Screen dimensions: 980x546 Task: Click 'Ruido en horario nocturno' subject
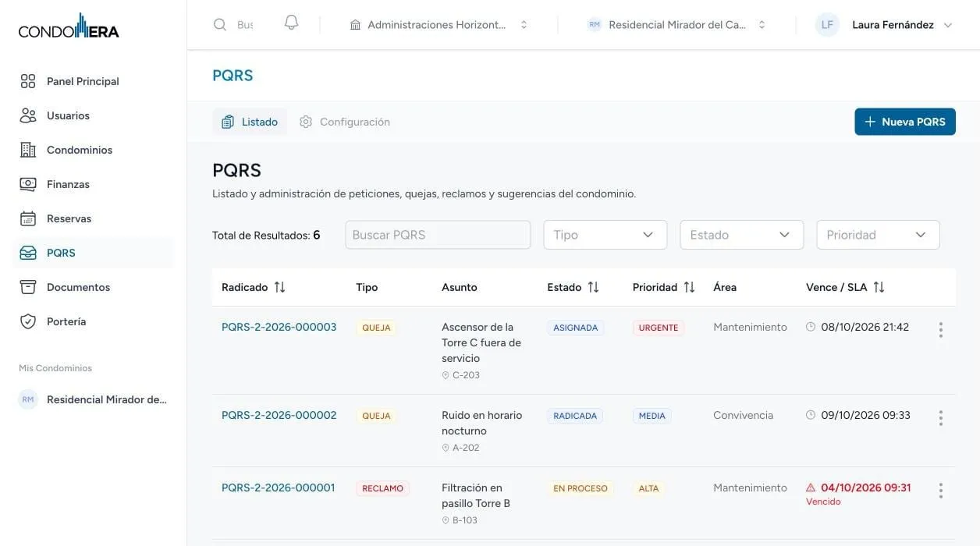pyautogui.click(x=482, y=423)
